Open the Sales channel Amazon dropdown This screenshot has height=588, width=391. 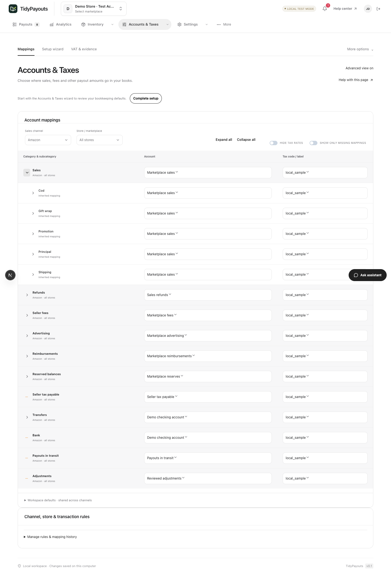[48, 140]
